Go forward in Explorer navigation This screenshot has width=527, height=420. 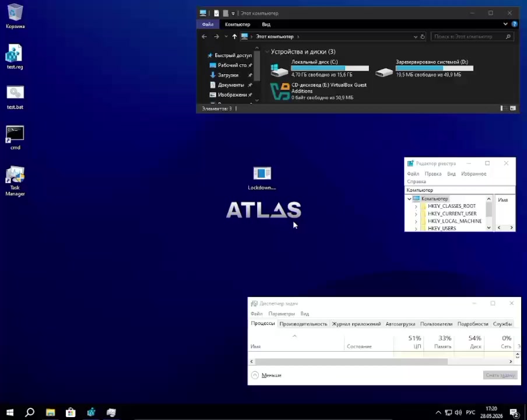click(x=216, y=36)
